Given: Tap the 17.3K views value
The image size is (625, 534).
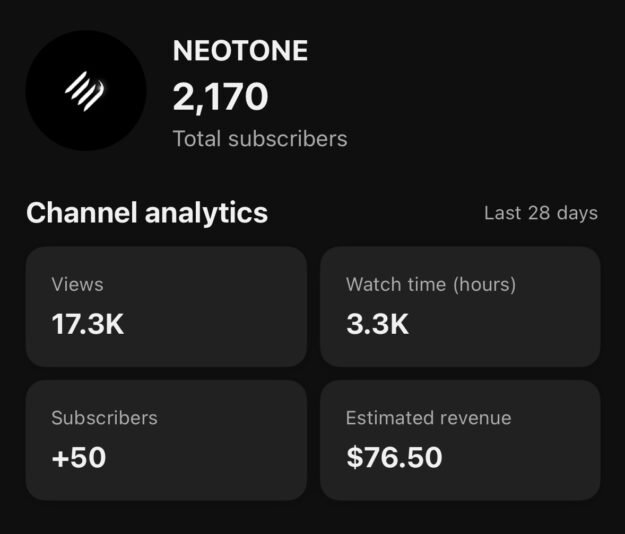Looking at the screenshot, I should pos(88,325).
